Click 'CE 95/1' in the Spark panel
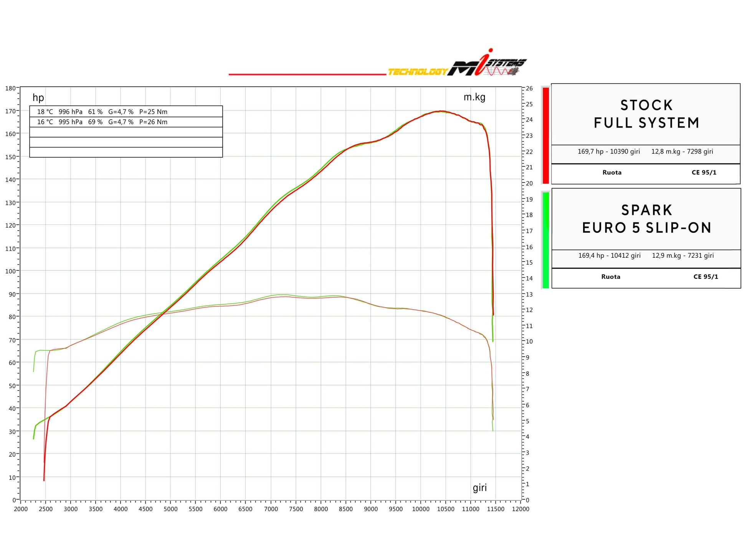747x560 pixels. (x=706, y=277)
